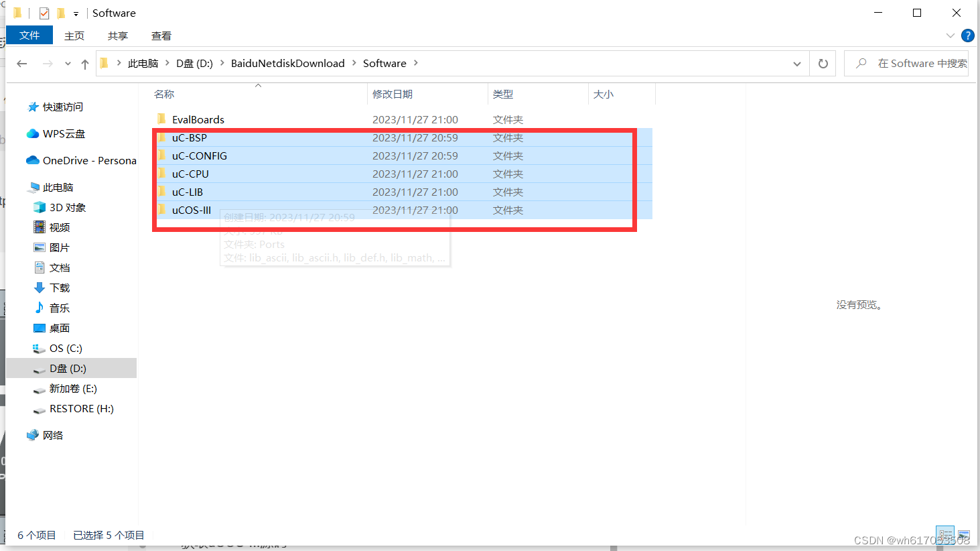This screenshot has width=980, height=551.
Task: Switch to large icons view in status bar
Action: 964,535
